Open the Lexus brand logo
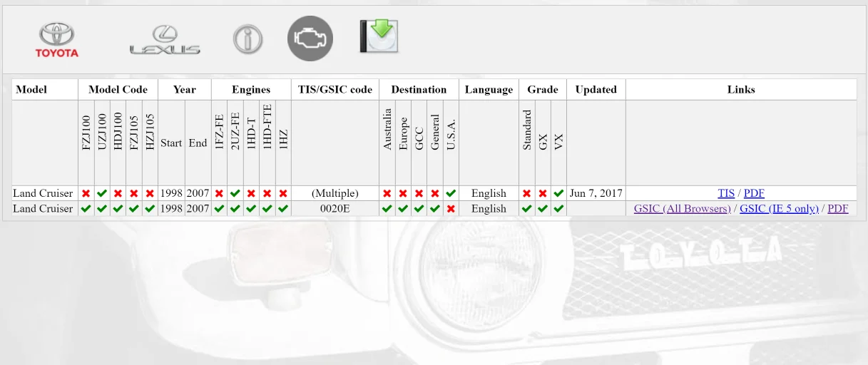Screen dimensions: 868x365 click(x=165, y=40)
